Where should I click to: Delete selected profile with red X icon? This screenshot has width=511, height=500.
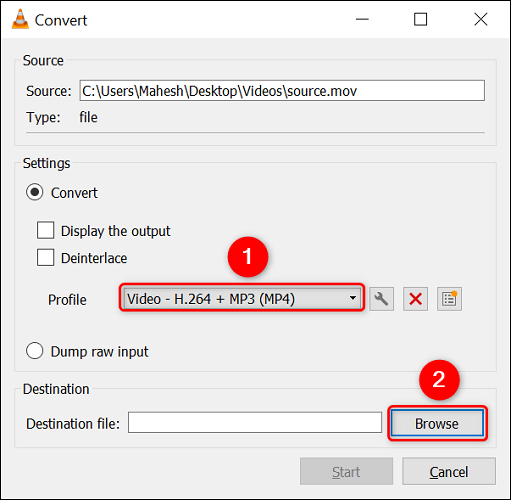click(415, 299)
